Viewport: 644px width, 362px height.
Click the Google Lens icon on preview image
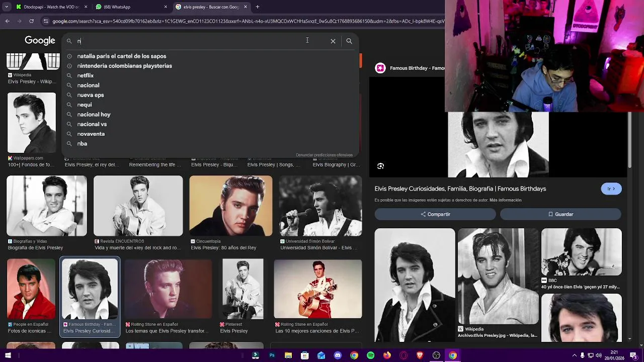click(x=381, y=166)
